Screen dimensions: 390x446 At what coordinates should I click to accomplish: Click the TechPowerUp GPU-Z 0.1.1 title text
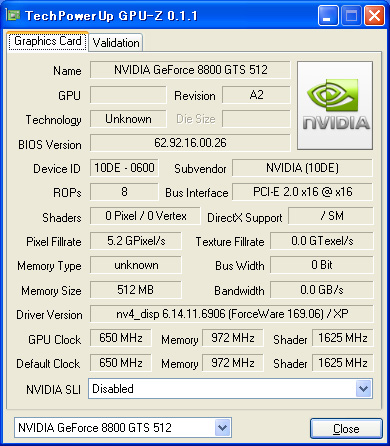click(x=111, y=16)
